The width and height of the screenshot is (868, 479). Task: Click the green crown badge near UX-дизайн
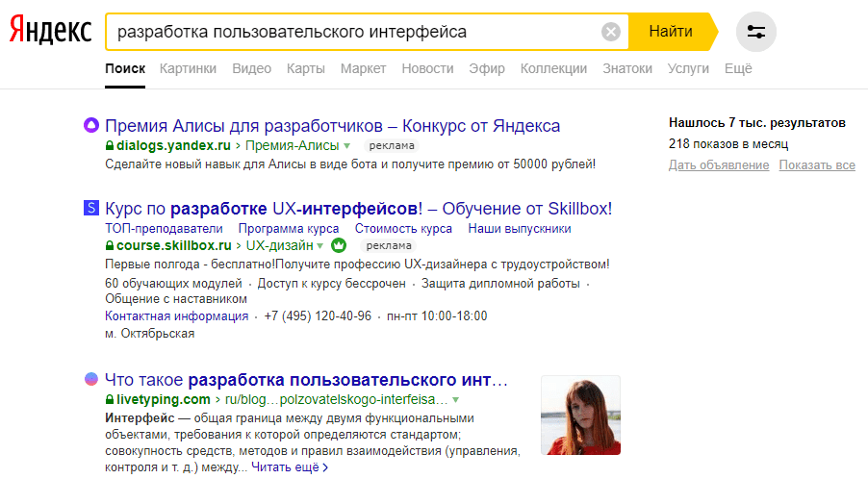point(338,245)
